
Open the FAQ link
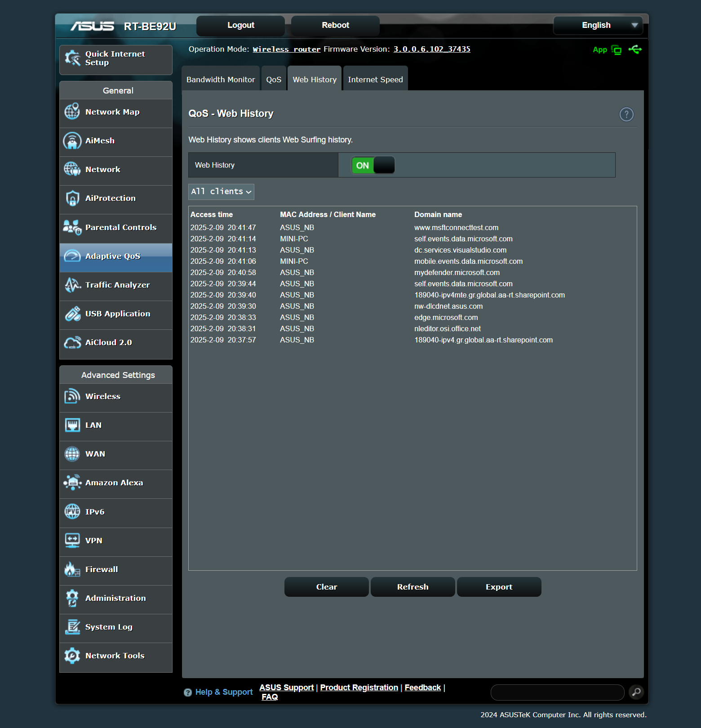click(270, 697)
